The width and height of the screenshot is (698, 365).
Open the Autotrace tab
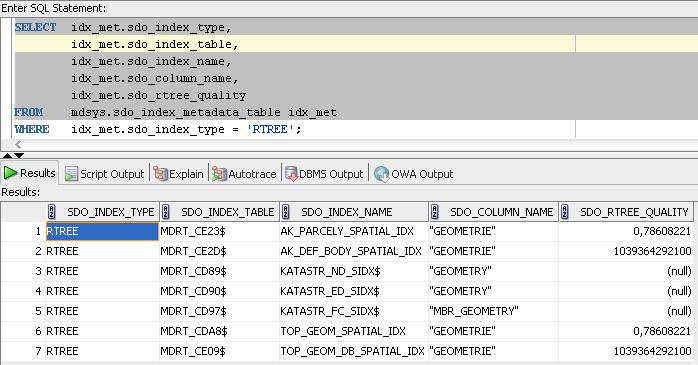pos(244,174)
